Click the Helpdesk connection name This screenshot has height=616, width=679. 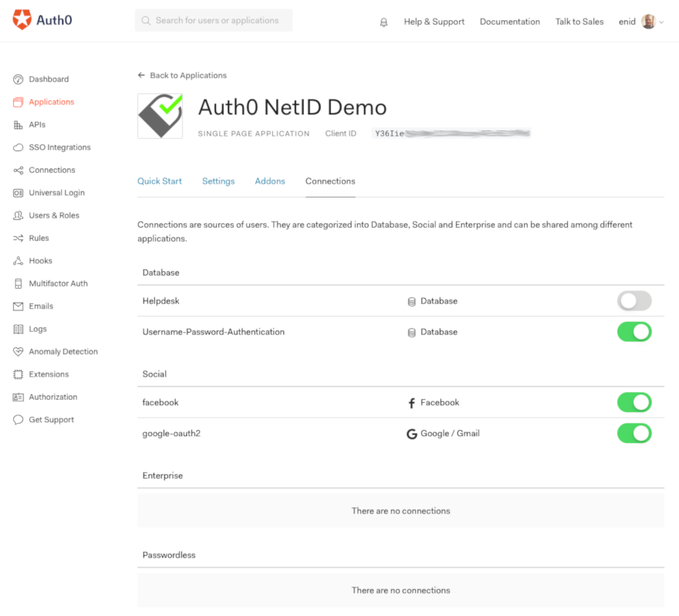point(160,301)
